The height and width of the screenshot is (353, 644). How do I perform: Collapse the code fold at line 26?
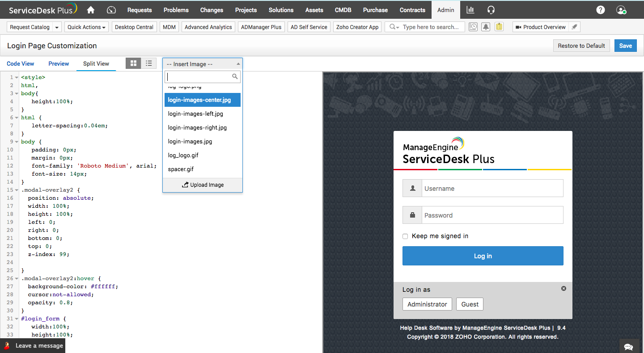(17, 278)
